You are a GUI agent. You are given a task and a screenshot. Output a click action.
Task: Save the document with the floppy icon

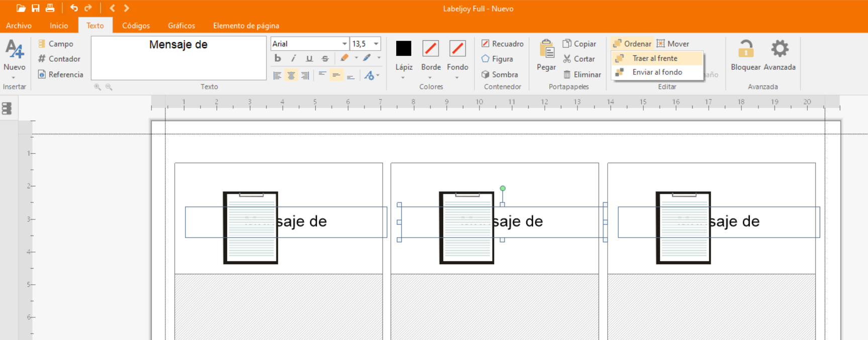(x=35, y=8)
